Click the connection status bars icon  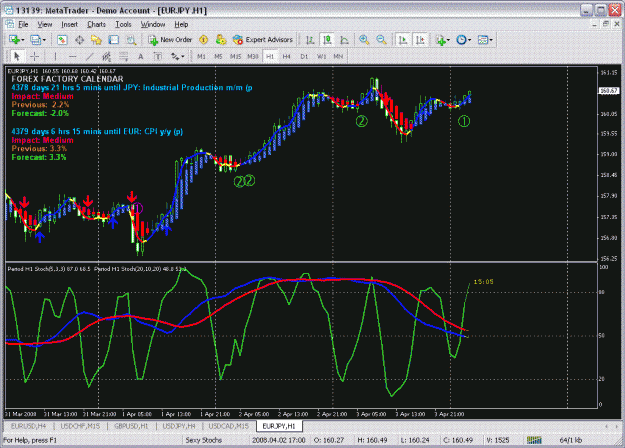point(534,440)
